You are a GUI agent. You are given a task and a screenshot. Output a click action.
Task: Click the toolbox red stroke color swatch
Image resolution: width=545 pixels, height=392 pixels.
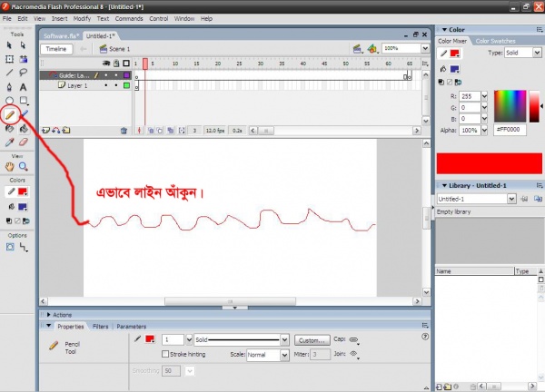(x=23, y=191)
